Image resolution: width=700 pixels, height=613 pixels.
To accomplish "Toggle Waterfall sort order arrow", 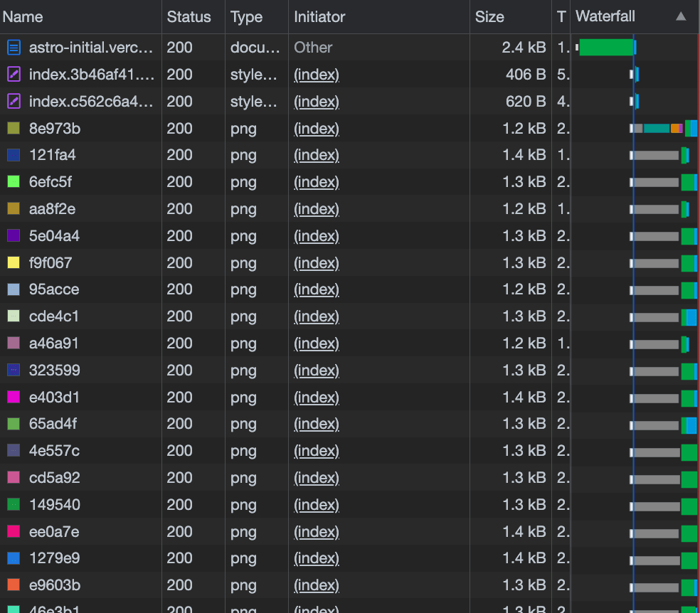I will (681, 16).
